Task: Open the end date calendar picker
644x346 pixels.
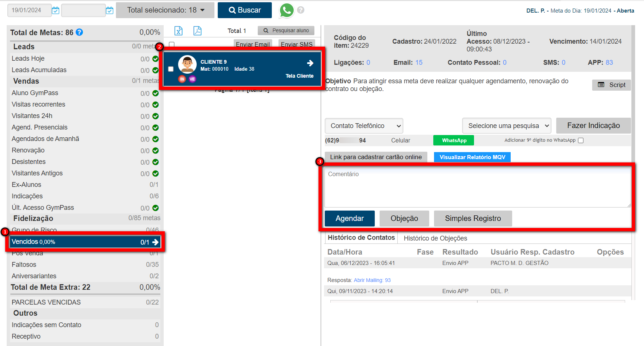Action: pyautogui.click(x=110, y=10)
